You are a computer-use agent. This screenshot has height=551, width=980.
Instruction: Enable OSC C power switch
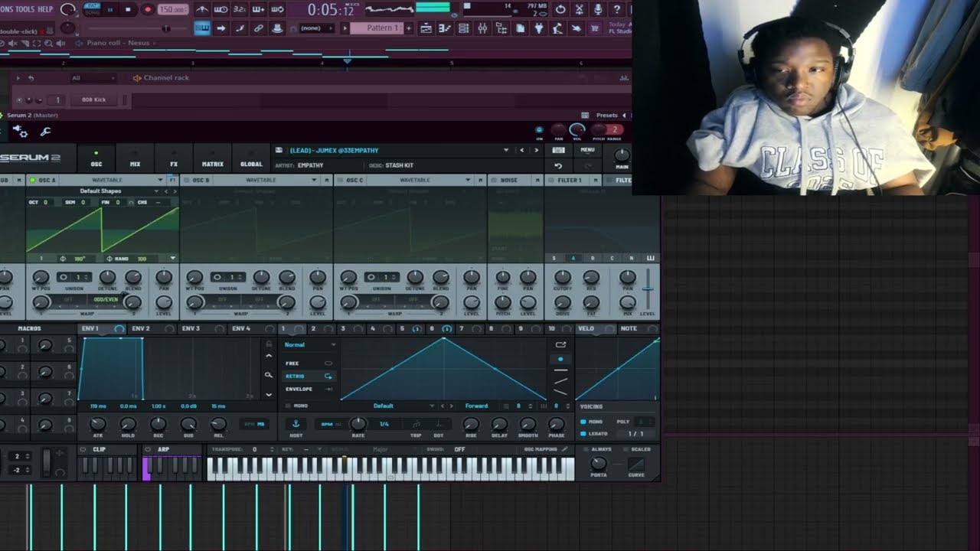[339, 180]
